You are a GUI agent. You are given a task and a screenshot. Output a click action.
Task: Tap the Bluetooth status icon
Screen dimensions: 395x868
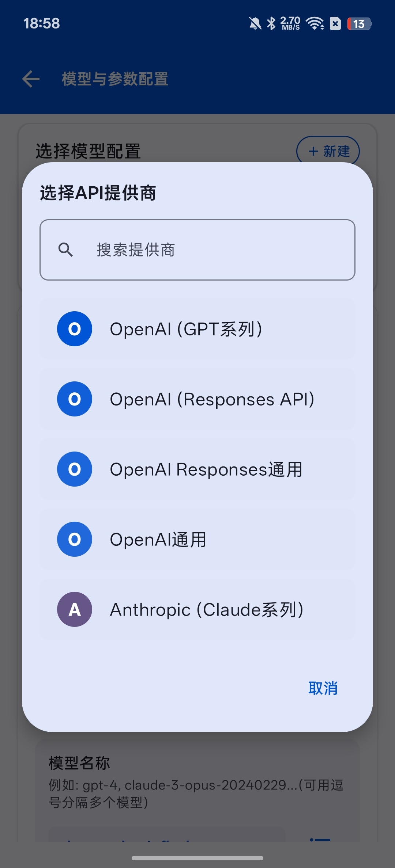click(x=271, y=23)
